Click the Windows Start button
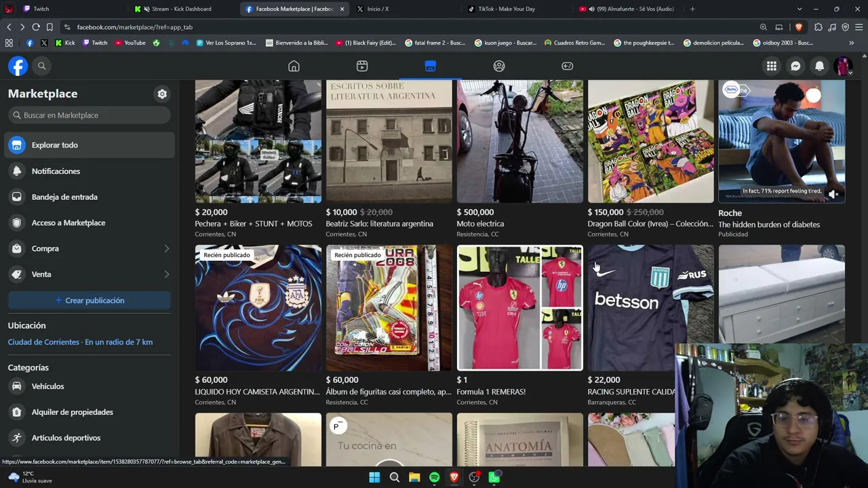The width and height of the screenshot is (868, 488). [374, 477]
